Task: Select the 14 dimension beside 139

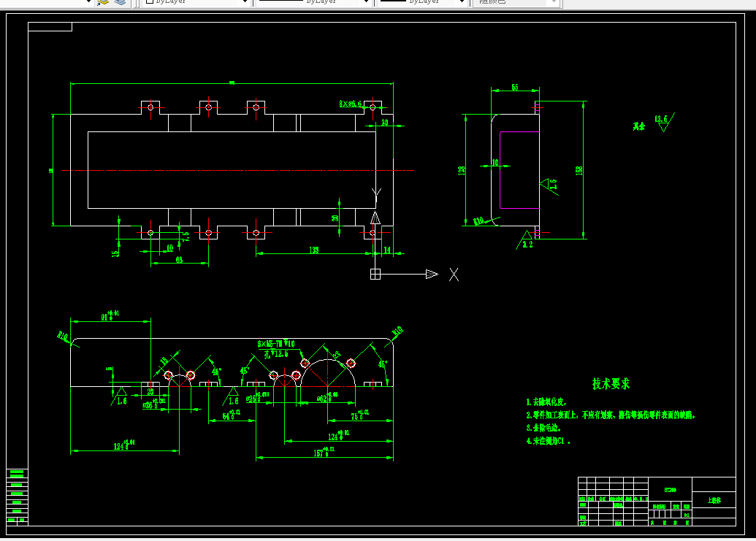Action: tap(386, 250)
